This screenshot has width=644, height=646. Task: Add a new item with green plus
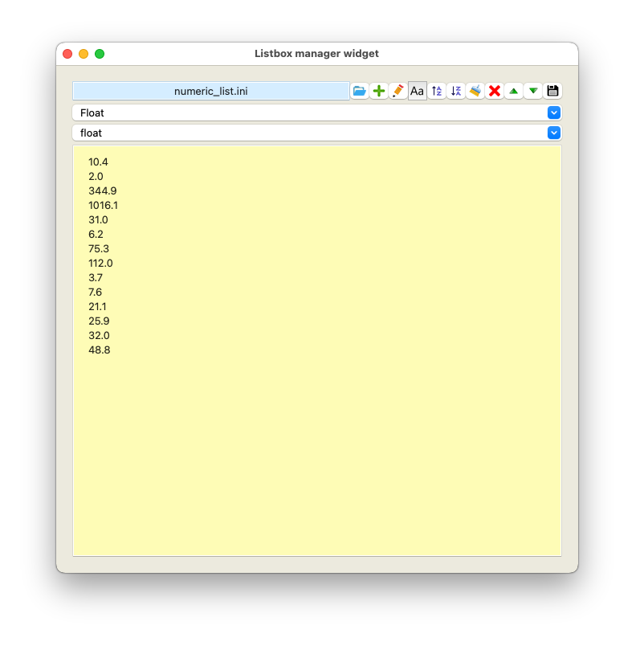click(x=379, y=91)
